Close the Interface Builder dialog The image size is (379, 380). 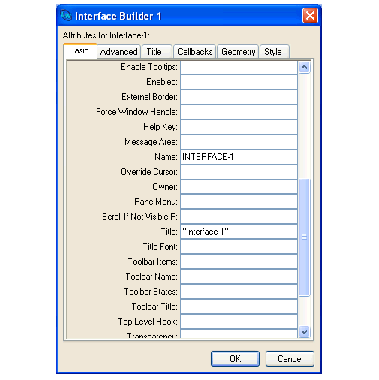point(310,16)
